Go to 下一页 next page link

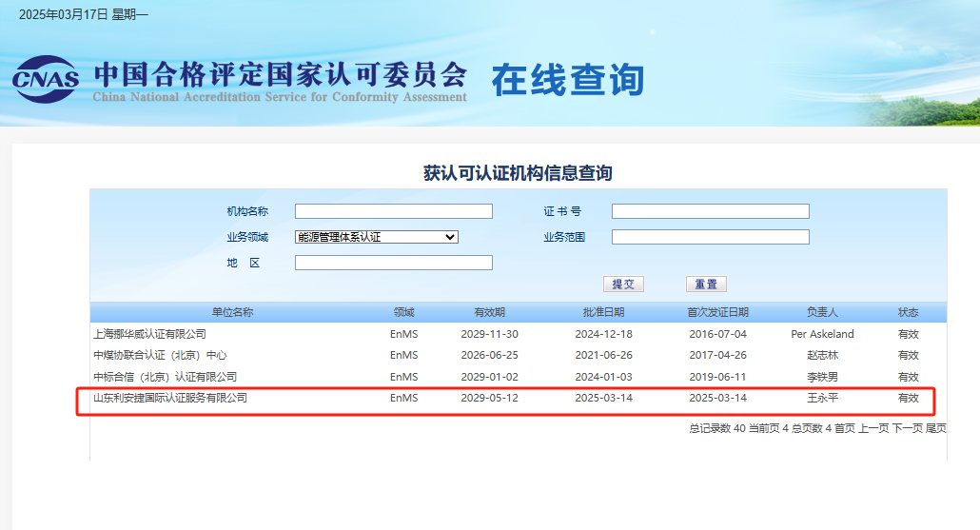pyautogui.click(x=907, y=428)
